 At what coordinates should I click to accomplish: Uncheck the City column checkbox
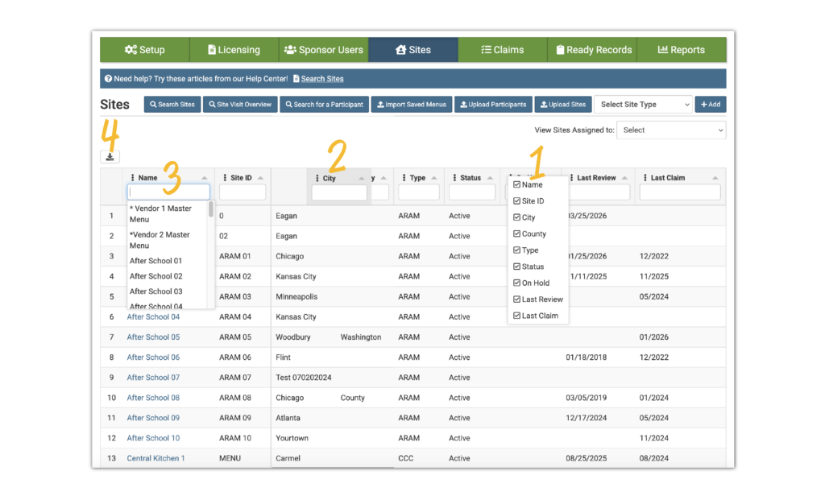[x=516, y=217]
